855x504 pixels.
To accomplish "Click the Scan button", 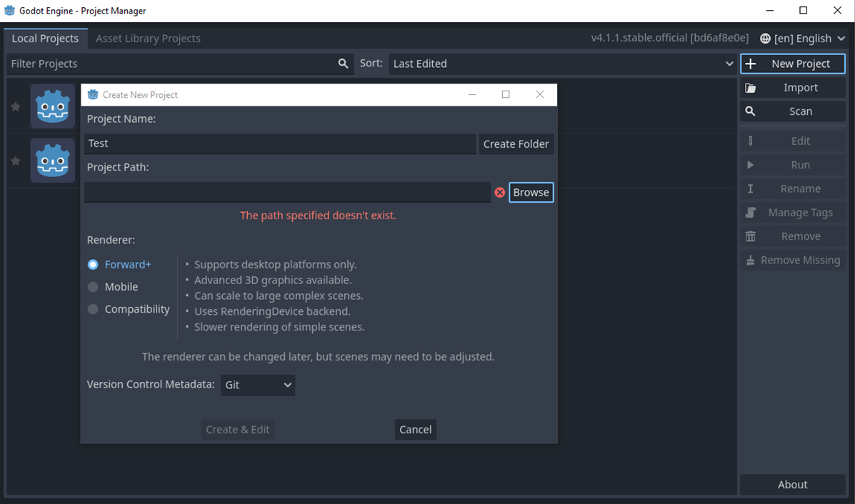I will click(x=793, y=111).
